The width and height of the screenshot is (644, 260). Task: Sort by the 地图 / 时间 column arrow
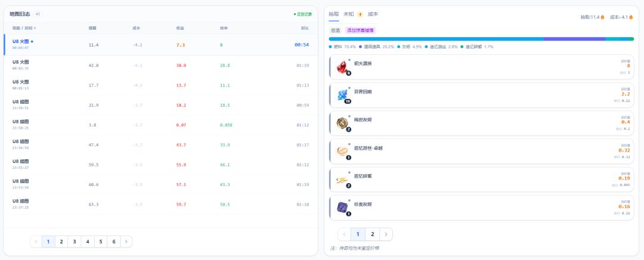[35, 29]
